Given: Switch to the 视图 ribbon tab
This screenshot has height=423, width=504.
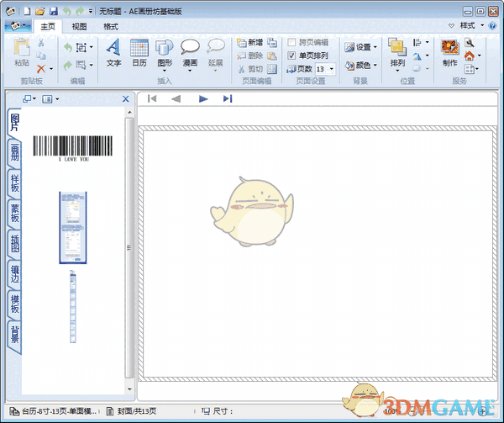Looking at the screenshot, I should (x=79, y=26).
